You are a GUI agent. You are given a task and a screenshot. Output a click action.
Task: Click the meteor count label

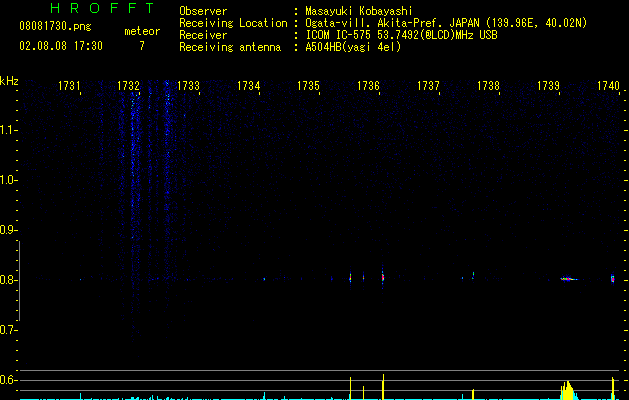[x=142, y=31]
